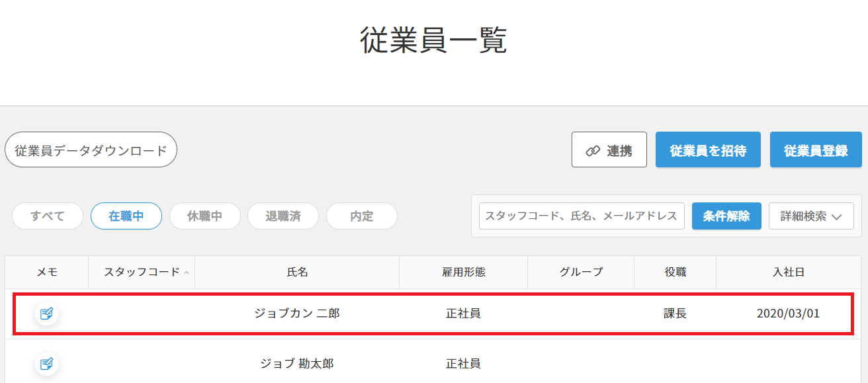Click the 条件解除 button

726,216
